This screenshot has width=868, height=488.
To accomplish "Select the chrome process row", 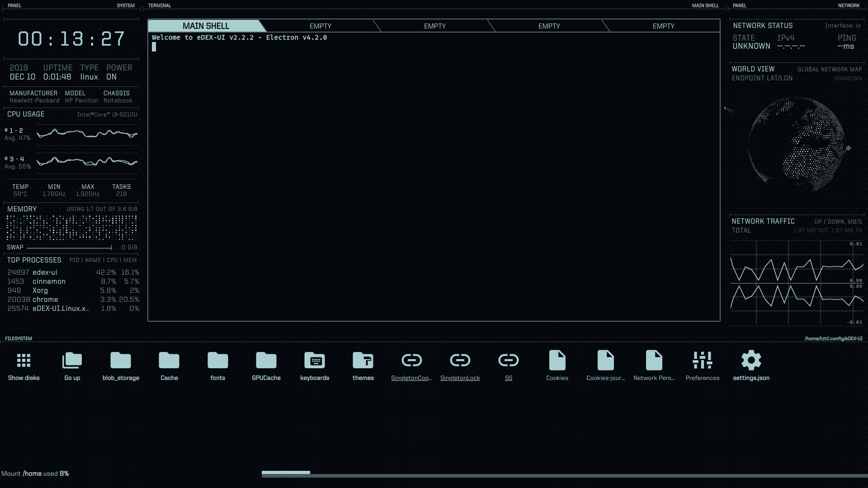I will click(73, 299).
